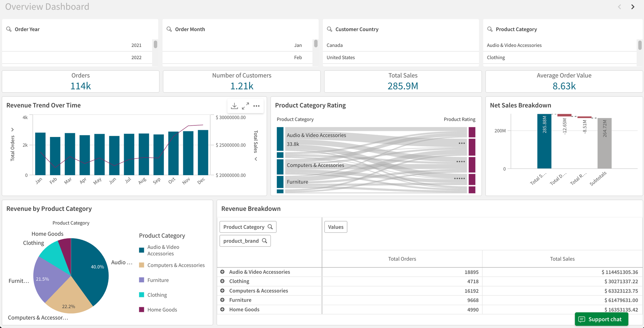This screenshot has width=644, height=328.
Task: Click the search icon in Order Month filter
Action: coord(169,29)
